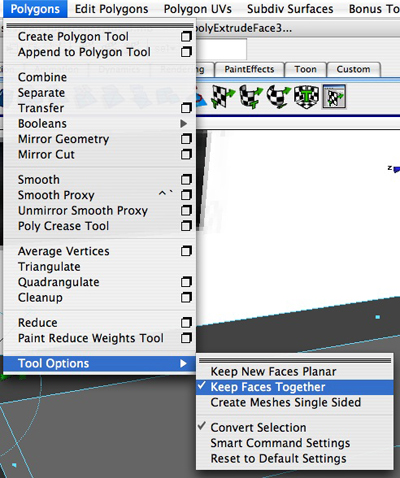
Task: Click the spherical mapping checker shelf icon
Action: [279, 96]
